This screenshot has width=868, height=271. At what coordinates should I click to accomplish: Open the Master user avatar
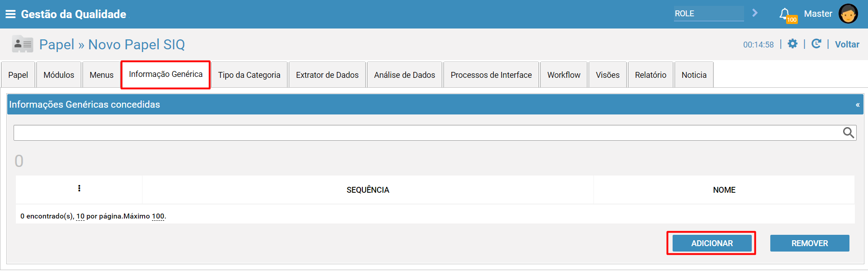(x=848, y=14)
